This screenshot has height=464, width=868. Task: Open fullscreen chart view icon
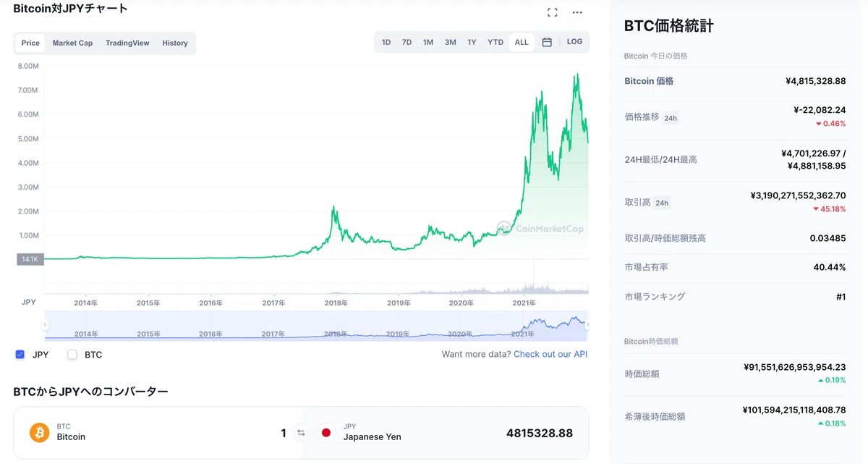coord(553,12)
